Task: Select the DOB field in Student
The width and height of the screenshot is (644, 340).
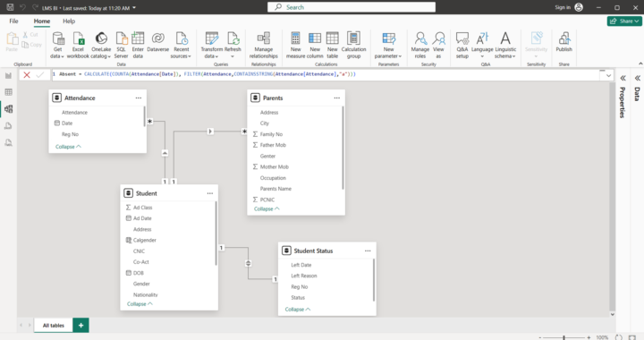Action: point(139,273)
